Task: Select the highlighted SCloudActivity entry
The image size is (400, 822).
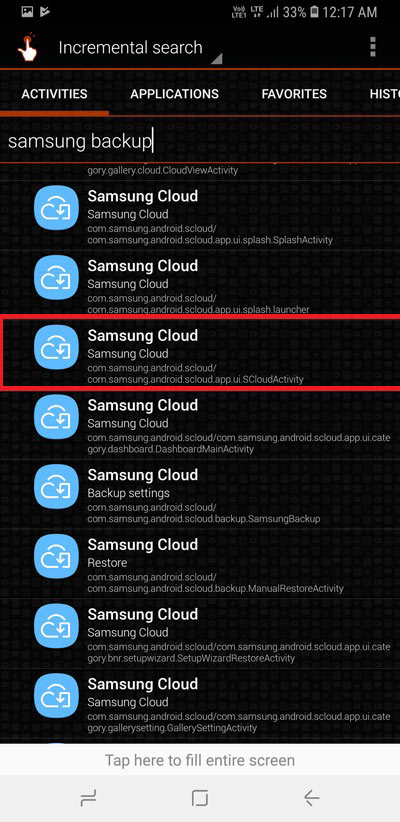Action: [x=200, y=353]
